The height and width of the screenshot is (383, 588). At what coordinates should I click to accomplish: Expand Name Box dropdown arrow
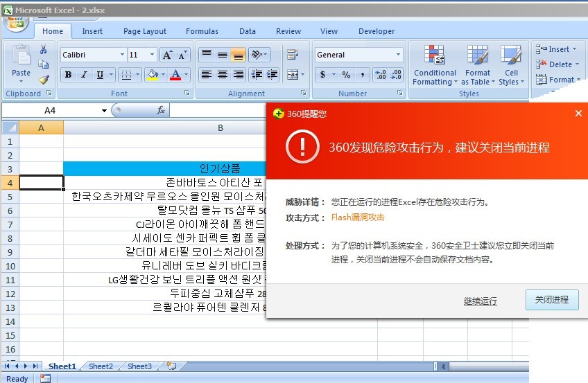[x=104, y=110]
